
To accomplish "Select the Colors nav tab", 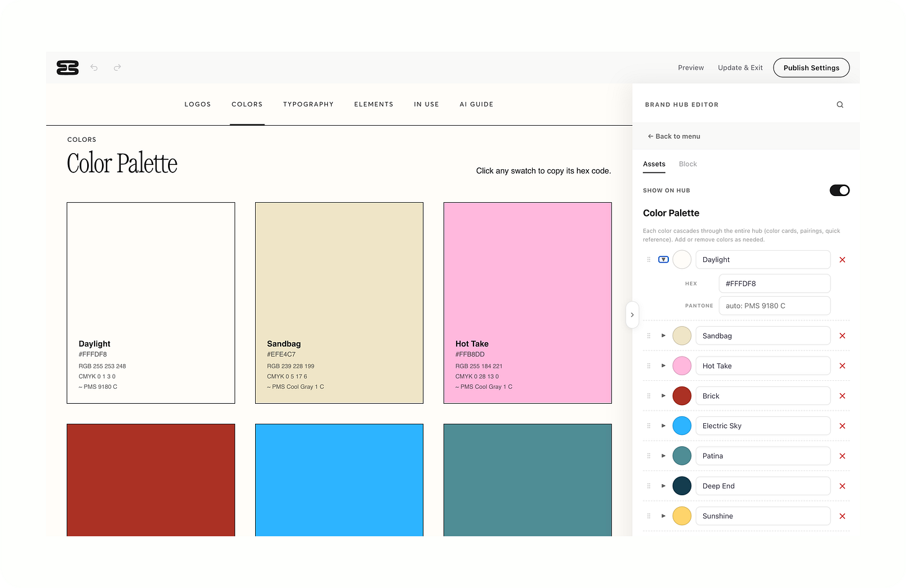I will click(x=247, y=105).
